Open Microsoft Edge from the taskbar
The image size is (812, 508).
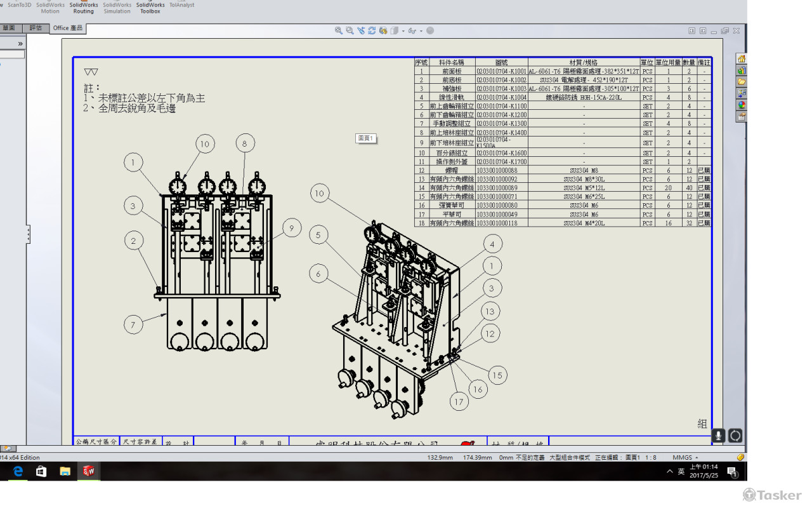tap(18, 471)
